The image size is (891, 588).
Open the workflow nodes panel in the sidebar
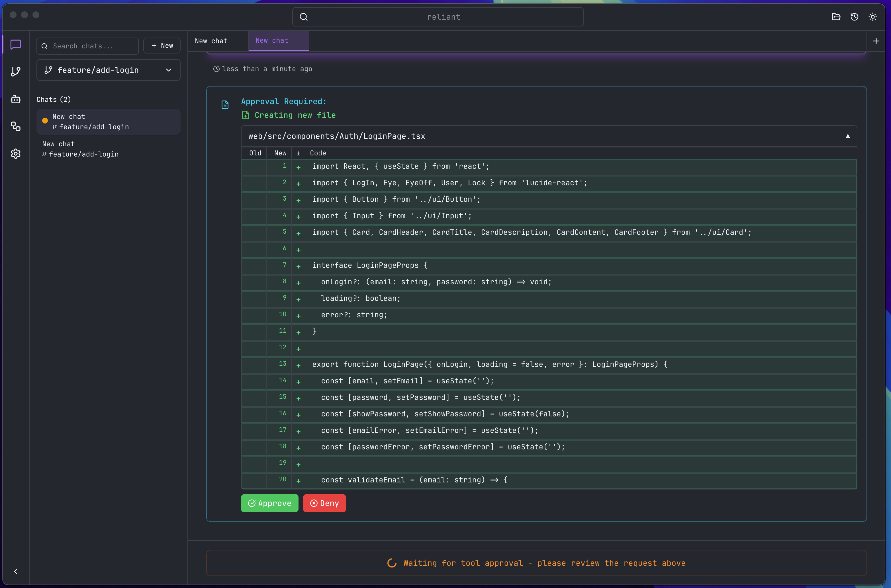(15, 126)
